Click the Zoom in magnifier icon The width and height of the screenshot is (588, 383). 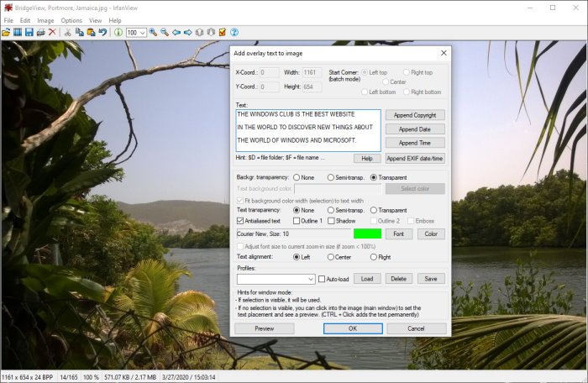[153, 32]
